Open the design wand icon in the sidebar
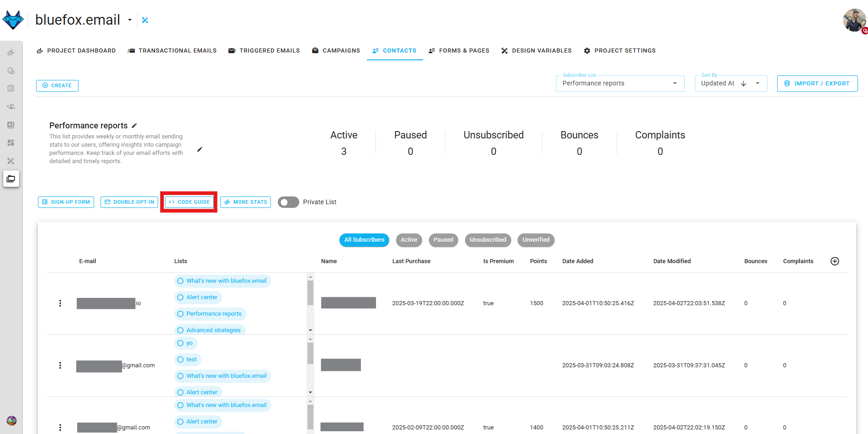 11,161
